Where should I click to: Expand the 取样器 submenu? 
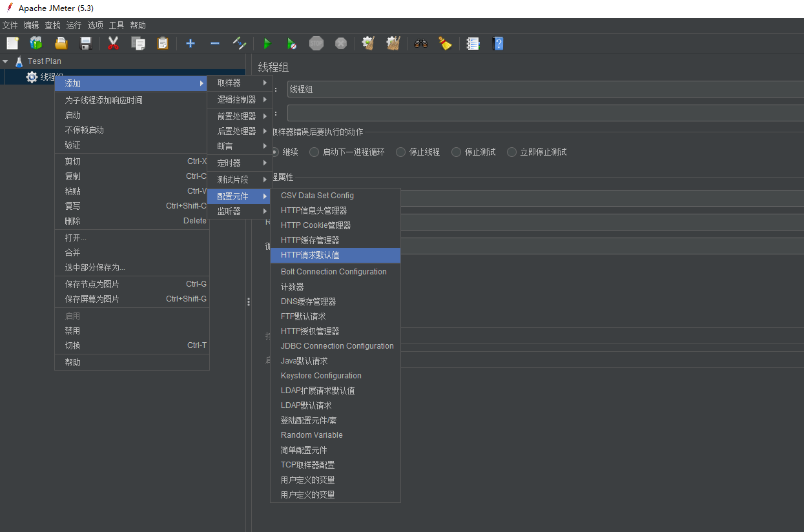[x=240, y=83]
